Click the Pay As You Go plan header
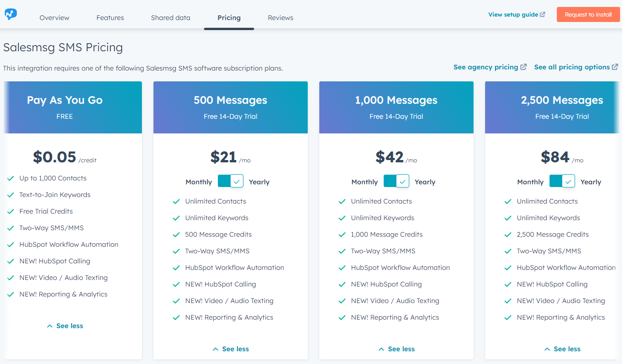Image resolution: width=622 pixels, height=364 pixels. click(x=73, y=107)
